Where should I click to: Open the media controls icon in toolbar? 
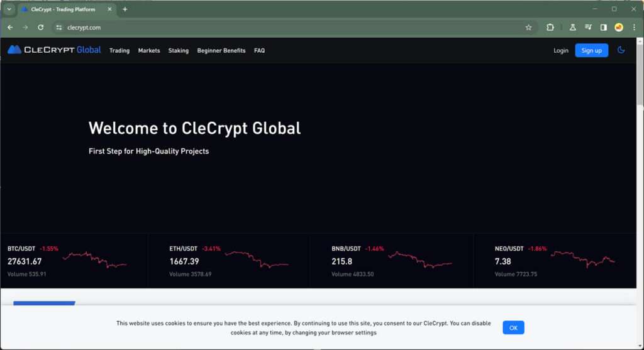[588, 28]
